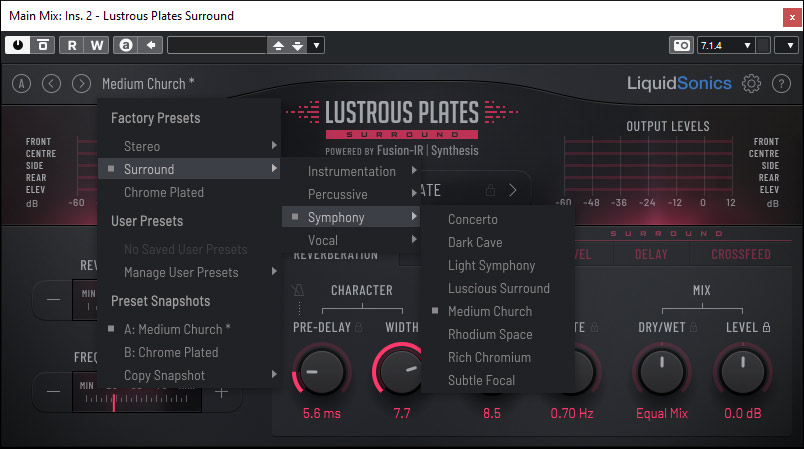Choose the Luscious Surround preset
The width and height of the screenshot is (804, 449).
[x=497, y=288]
